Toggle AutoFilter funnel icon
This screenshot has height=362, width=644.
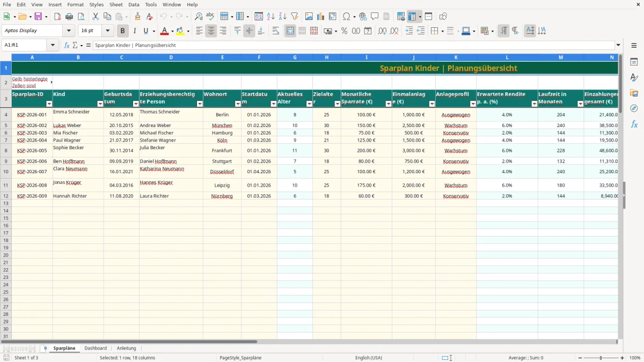pyautogui.click(x=295, y=17)
